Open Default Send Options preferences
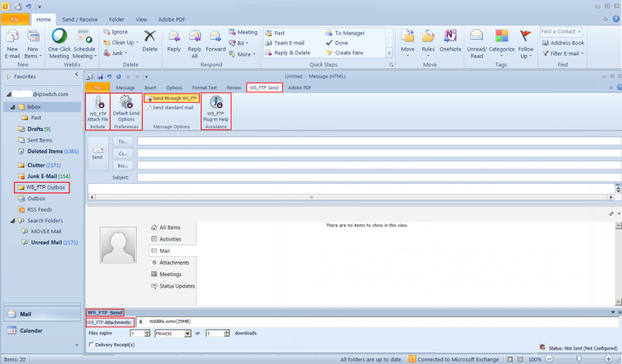Image resolution: width=622 pixels, height=364 pixels. point(126,102)
